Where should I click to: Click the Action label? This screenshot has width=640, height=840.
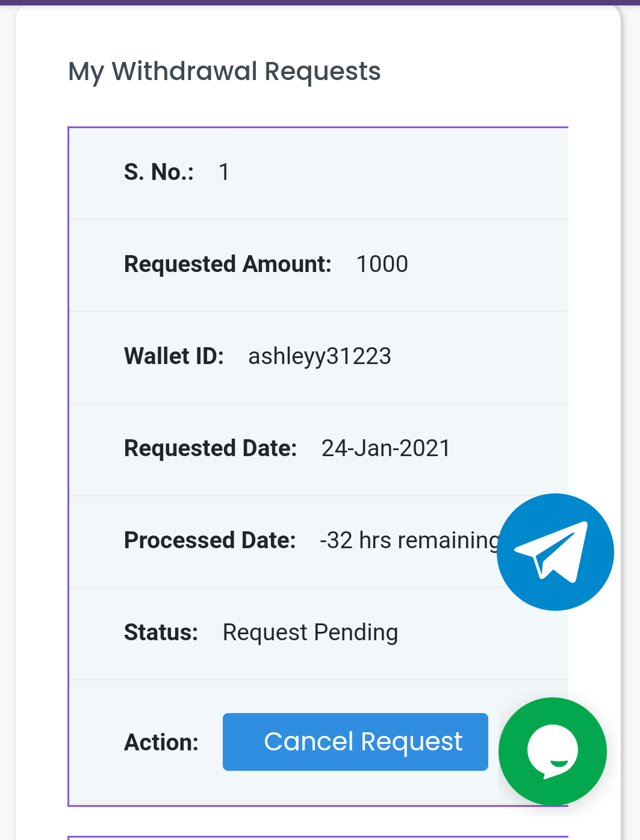point(161,743)
